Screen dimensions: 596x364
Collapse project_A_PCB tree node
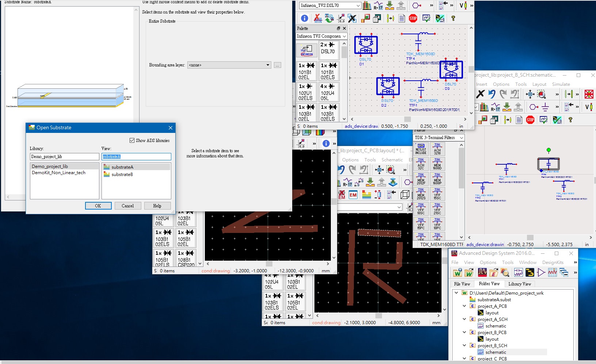[464, 306]
